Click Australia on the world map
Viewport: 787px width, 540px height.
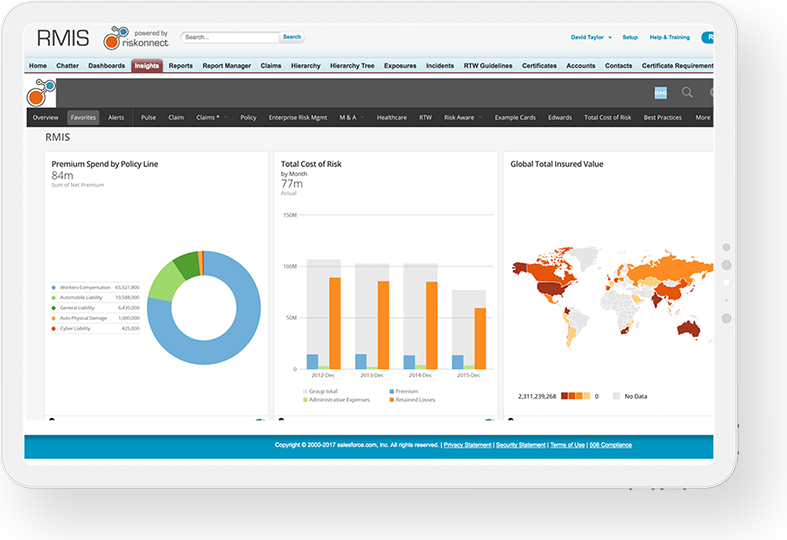pyautogui.click(x=689, y=329)
